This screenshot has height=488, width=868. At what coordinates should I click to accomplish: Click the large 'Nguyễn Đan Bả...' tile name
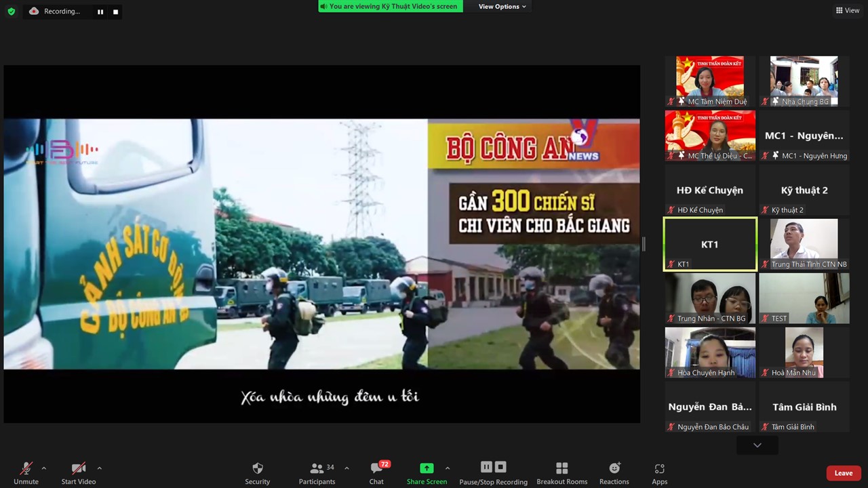(x=710, y=407)
